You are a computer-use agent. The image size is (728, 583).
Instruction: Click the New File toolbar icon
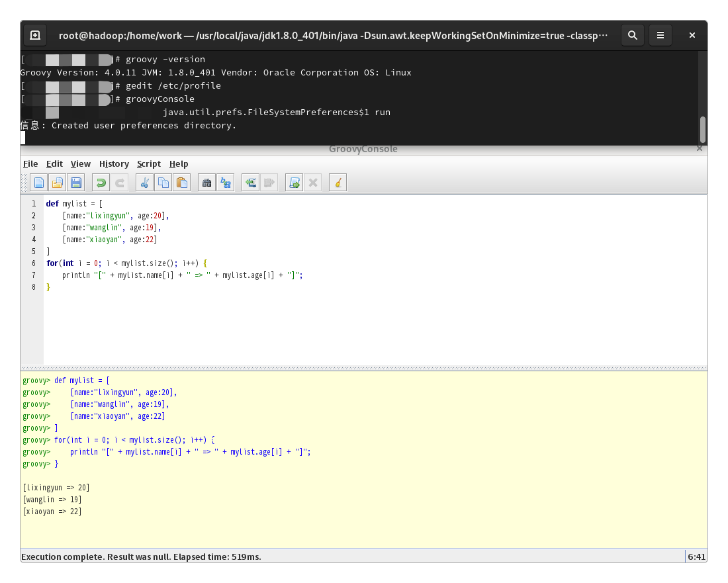coord(39,183)
